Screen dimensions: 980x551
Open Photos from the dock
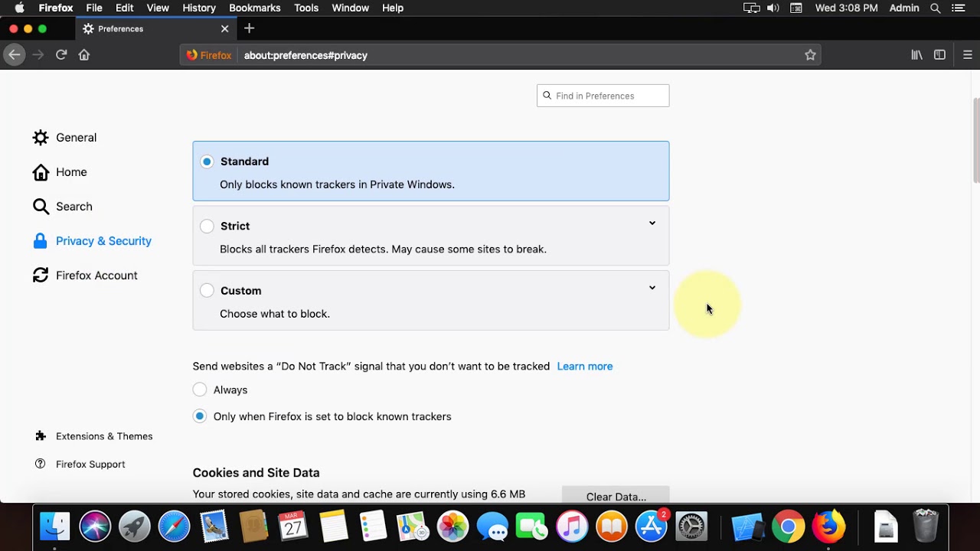pos(453,527)
